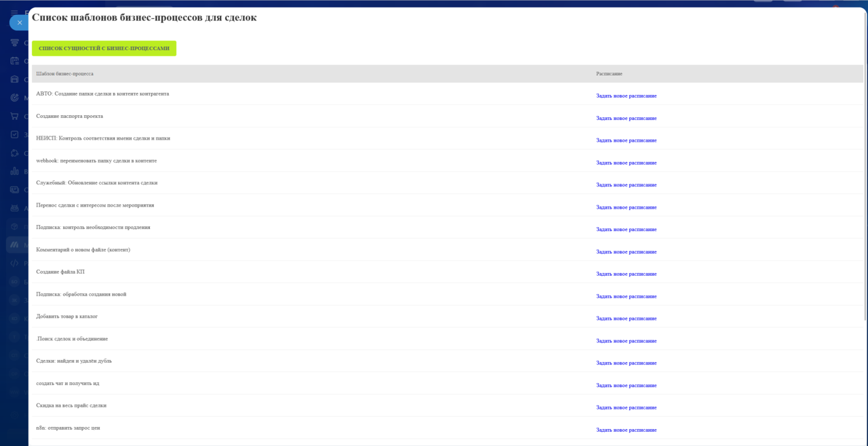Set new schedule for "n8n: отправить запрос цен"
This screenshot has width=868, height=446.
pyautogui.click(x=626, y=430)
